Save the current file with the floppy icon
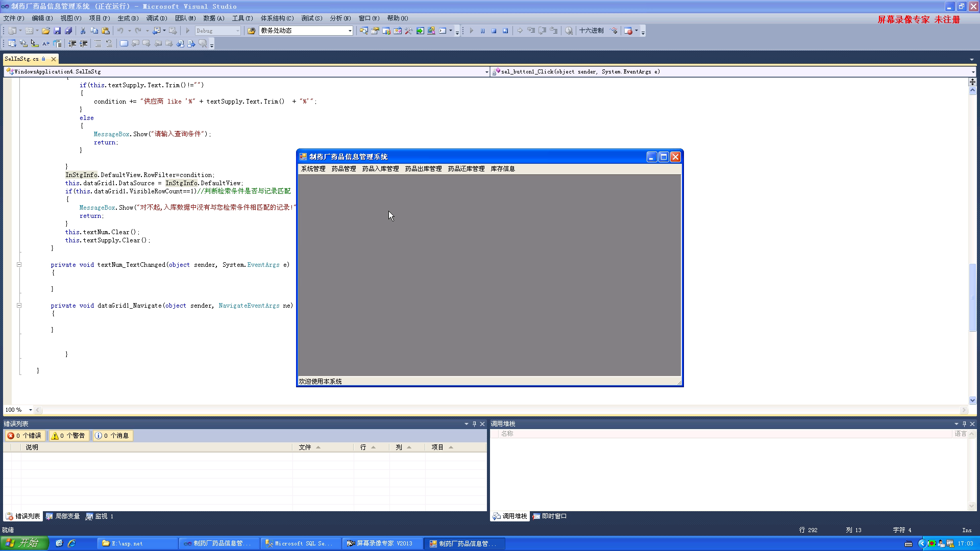Viewport: 980px width, 551px height. point(57,31)
